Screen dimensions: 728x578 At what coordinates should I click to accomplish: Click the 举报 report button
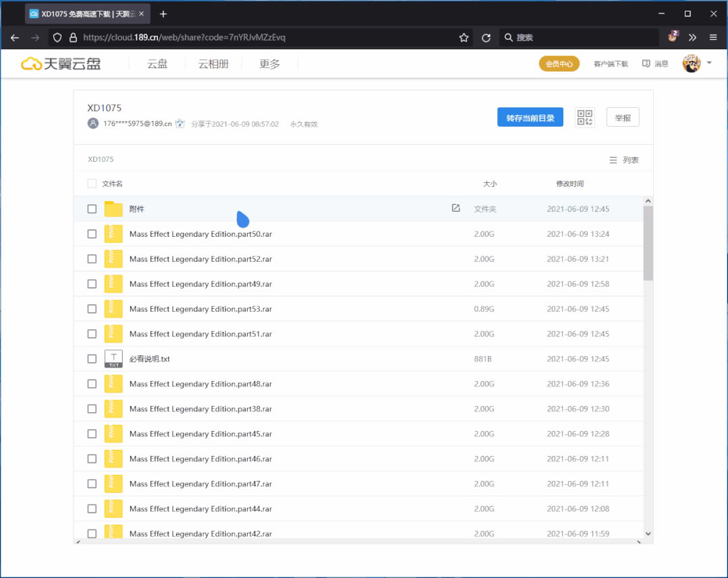[623, 117]
